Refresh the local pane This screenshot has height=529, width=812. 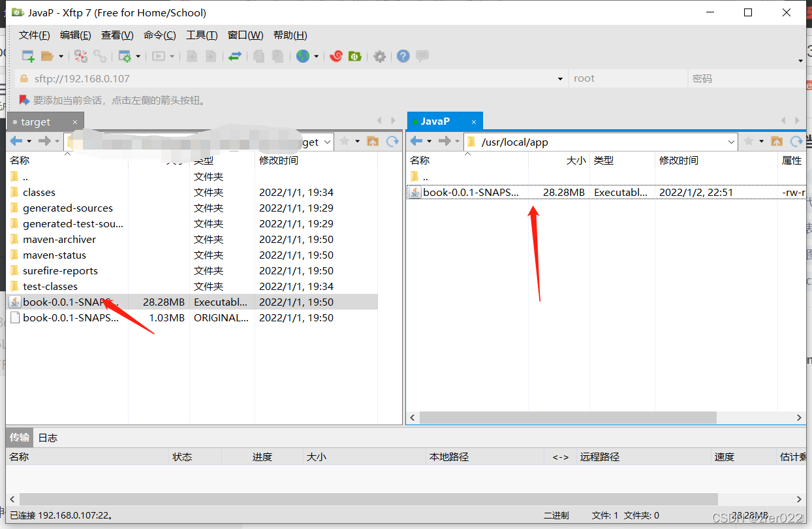392,141
